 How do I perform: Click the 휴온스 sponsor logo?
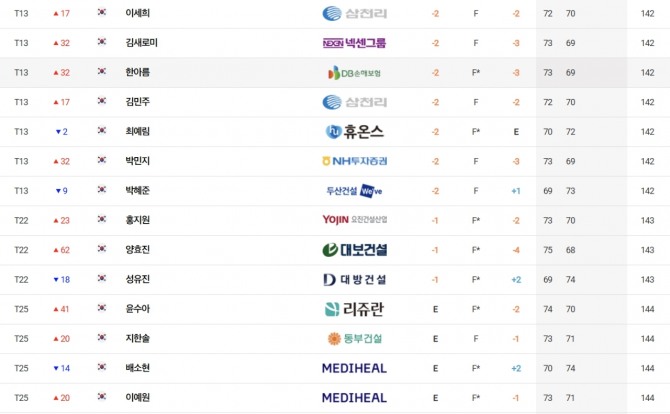354,132
